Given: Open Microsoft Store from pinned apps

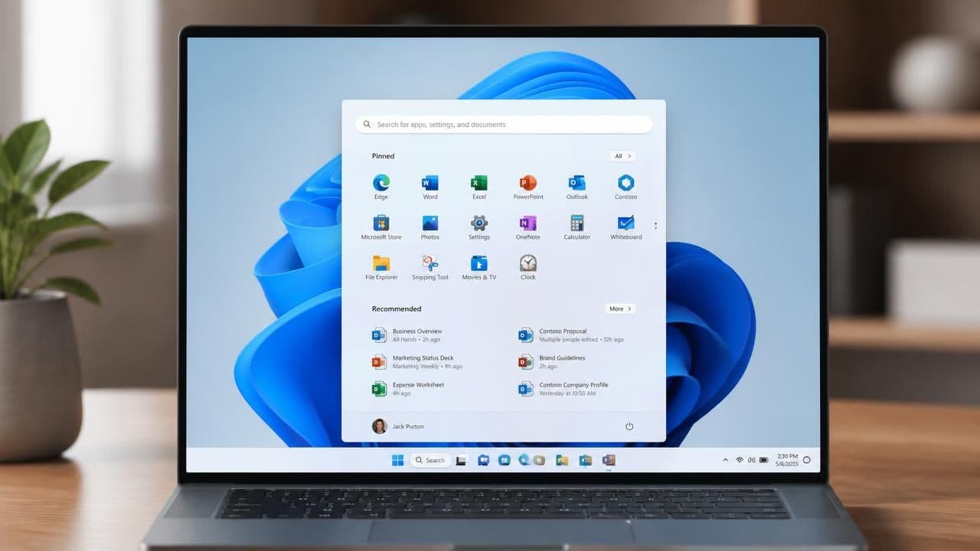Looking at the screenshot, I should (381, 227).
